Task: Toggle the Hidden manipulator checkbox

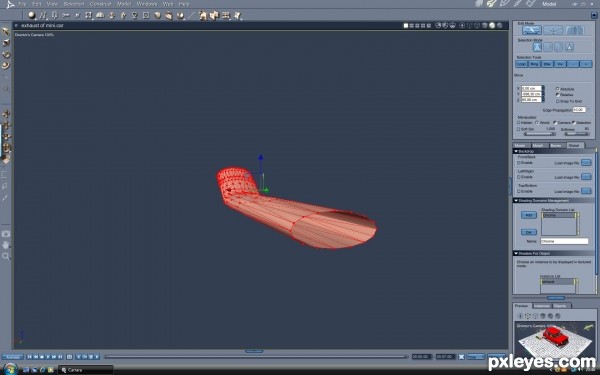Action: (x=518, y=122)
